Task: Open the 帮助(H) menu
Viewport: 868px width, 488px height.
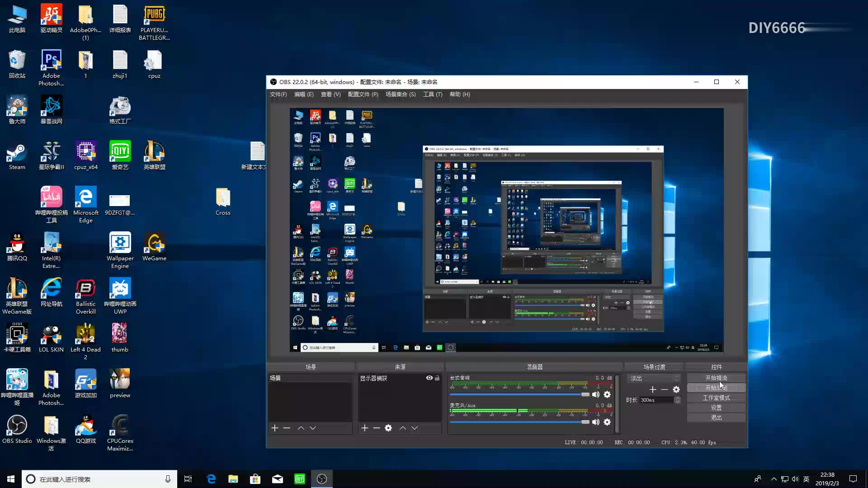Action: pos(459,94)
